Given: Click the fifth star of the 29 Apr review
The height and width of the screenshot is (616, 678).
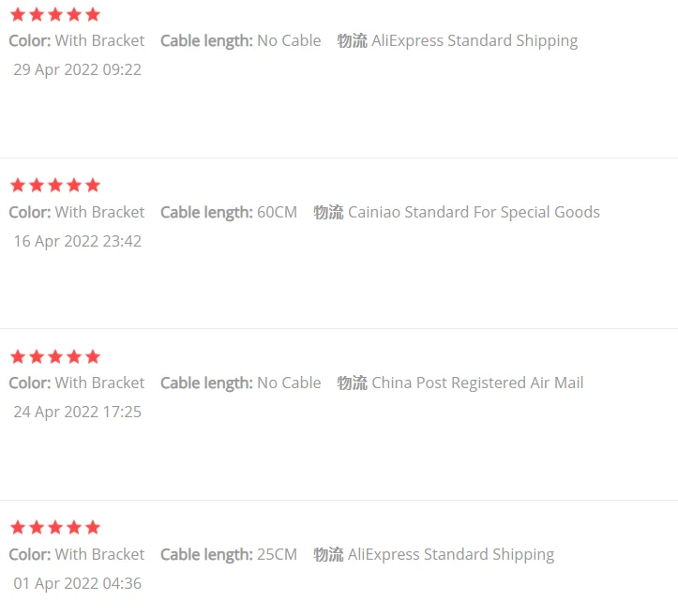Looking at the screenshot, I should tap(92, 14).
